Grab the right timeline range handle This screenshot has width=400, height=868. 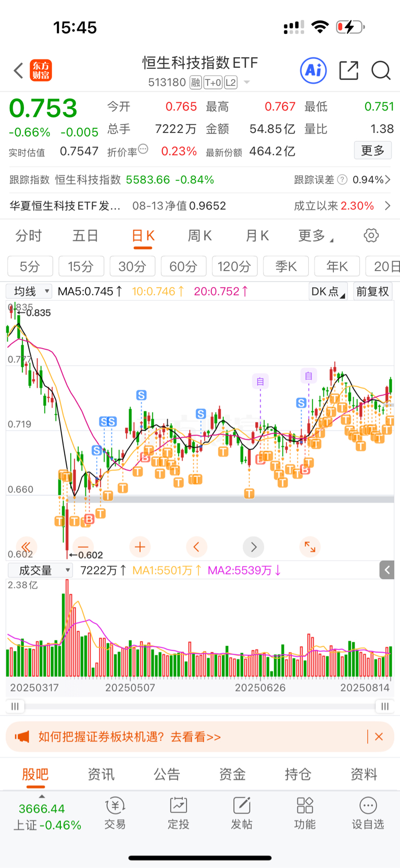(x=384, y=706)
